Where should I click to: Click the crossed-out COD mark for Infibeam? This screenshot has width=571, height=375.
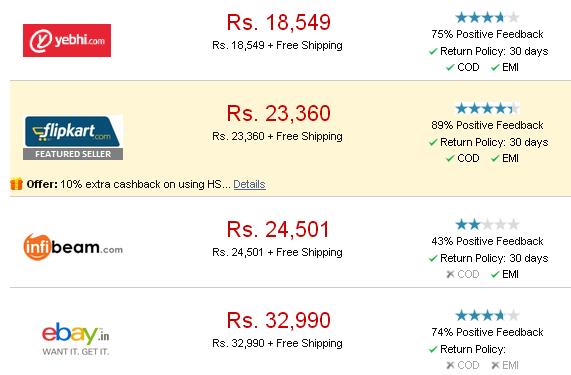coord(450,274)
